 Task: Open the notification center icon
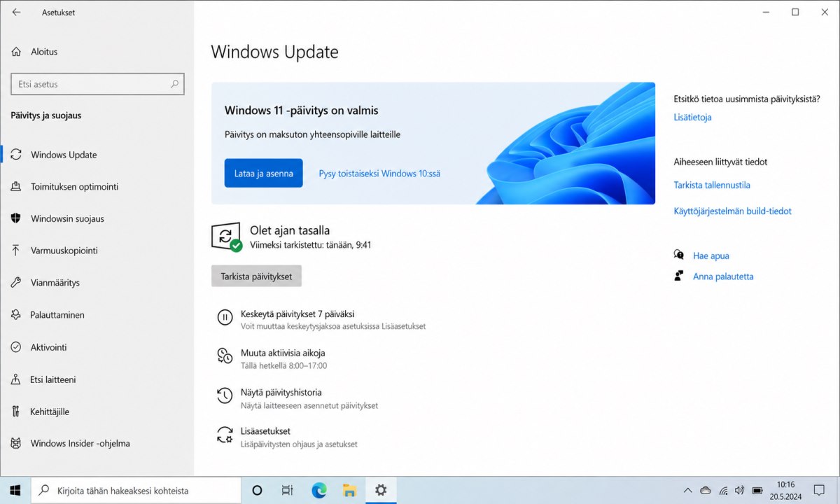point(819,491)
